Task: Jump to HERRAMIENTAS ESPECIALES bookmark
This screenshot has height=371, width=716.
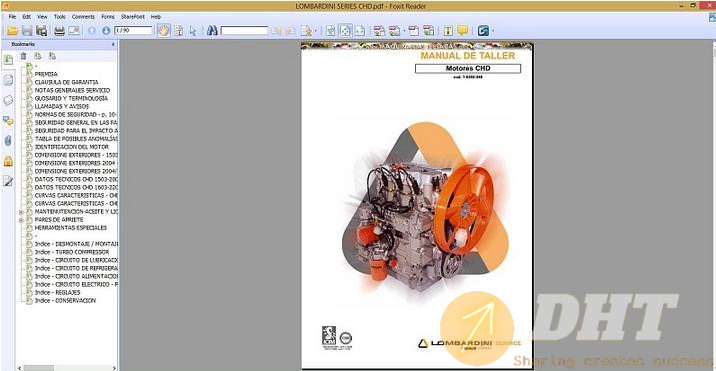Action: click(71, 228)
